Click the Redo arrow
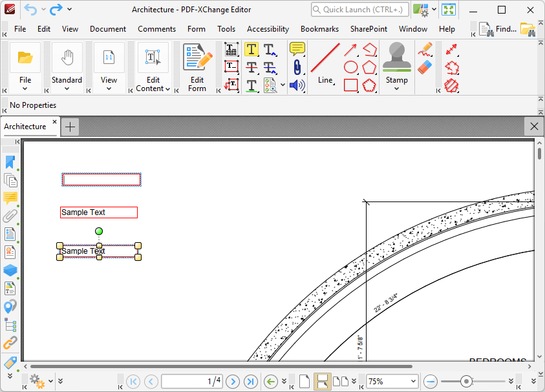Screen dimensions: 545x392 (56, 10)
